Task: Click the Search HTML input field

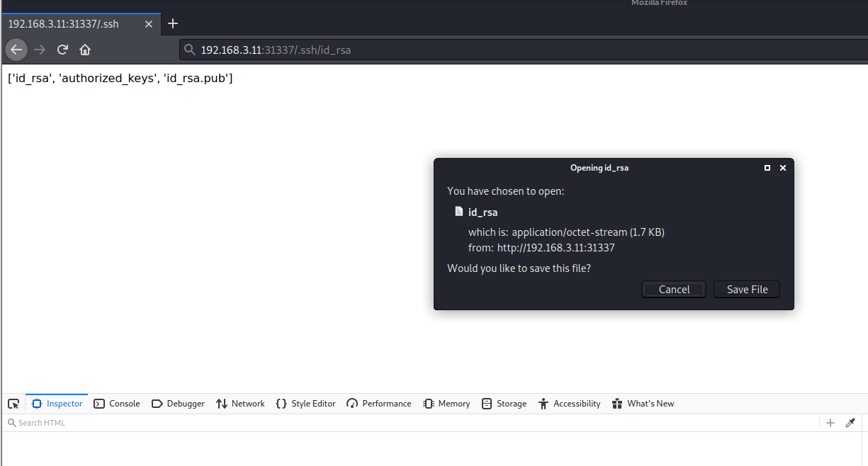Action: (43, 422)
